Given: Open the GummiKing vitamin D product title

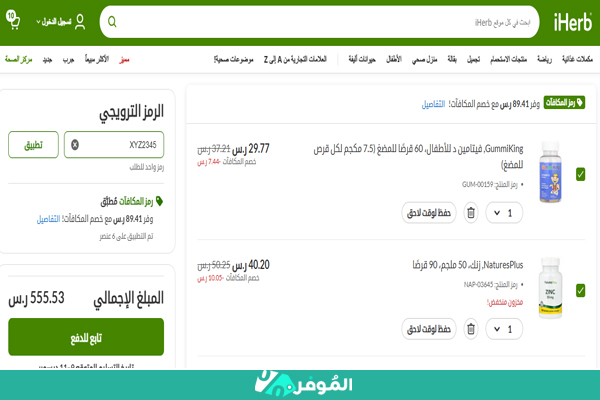Looking at the screenshot, I should point(418,156).
